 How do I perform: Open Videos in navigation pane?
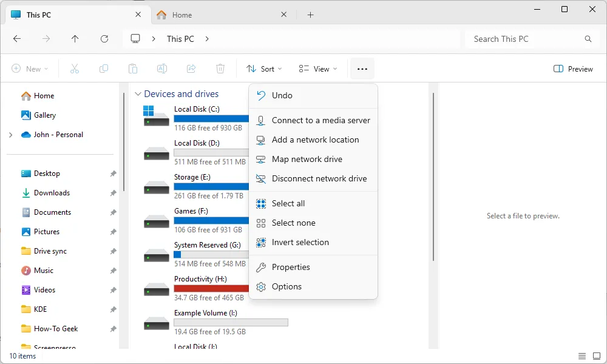(38, 290)
